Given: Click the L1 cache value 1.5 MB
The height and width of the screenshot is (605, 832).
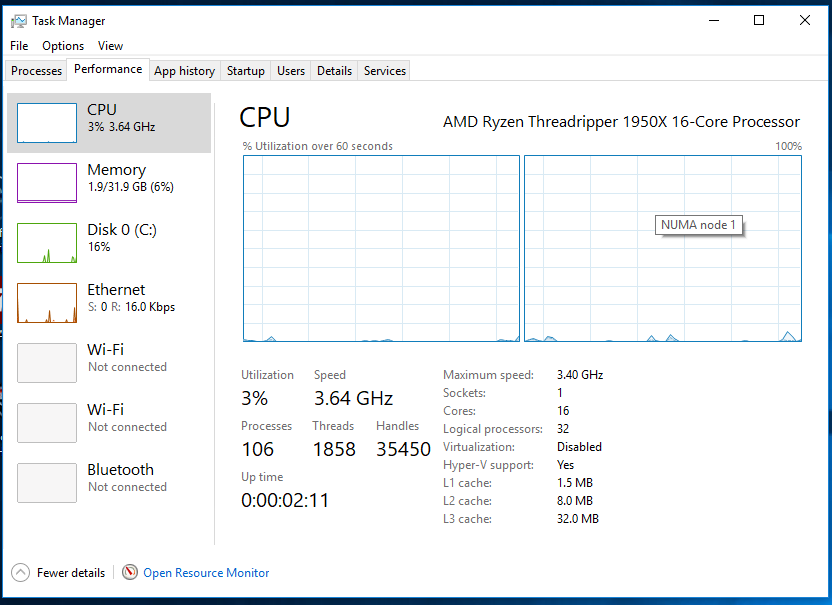Looking at the screenshot, I should coord(575,483).
